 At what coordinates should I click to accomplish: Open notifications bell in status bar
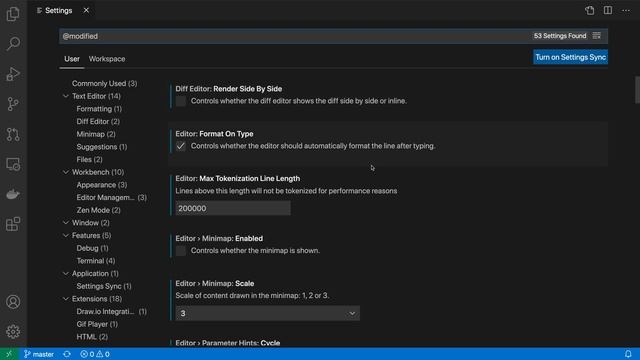[x=628, y=354]
